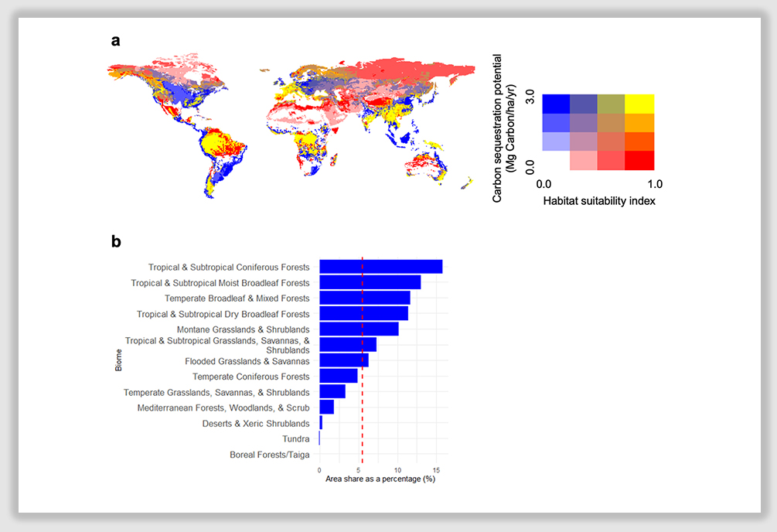Viewport: 777px width, 532px height.
Task: Click the Boreal Forests/Taiga biome label
Action: pos(269,455)
